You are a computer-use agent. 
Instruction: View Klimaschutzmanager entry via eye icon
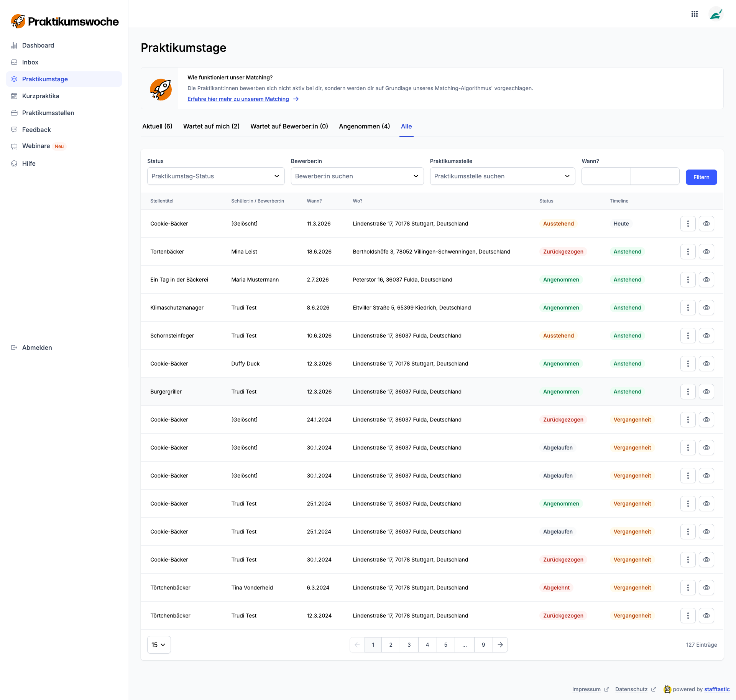[x=706, y=308]
